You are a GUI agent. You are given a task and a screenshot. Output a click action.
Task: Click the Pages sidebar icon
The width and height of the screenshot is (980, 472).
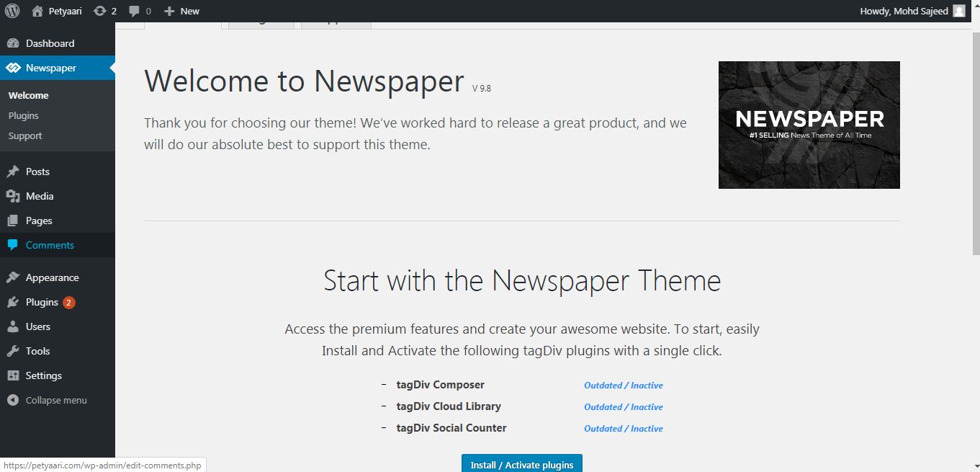point(13,221)
